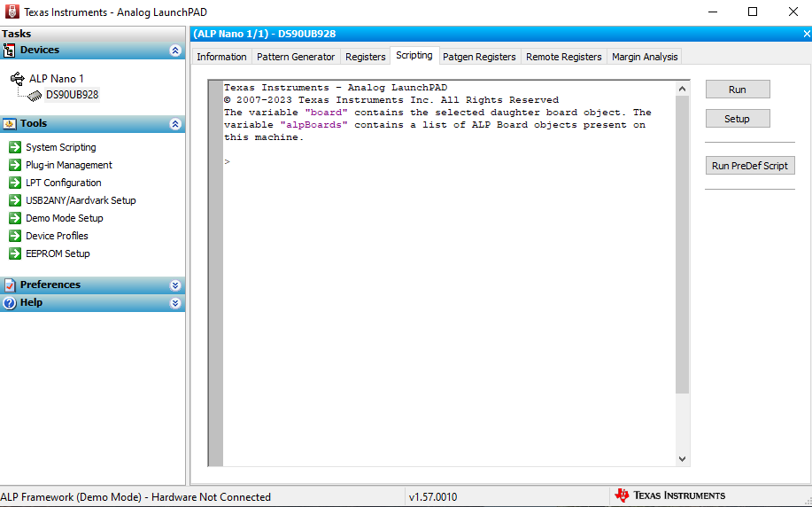
Task: Click in the scripting console prompt line
Action: pyautogui.click(x=443, y=162)
